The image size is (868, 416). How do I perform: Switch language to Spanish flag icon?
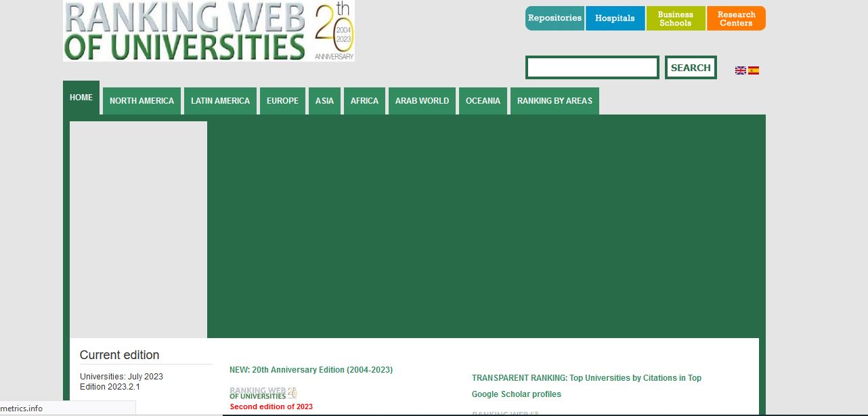754,70
